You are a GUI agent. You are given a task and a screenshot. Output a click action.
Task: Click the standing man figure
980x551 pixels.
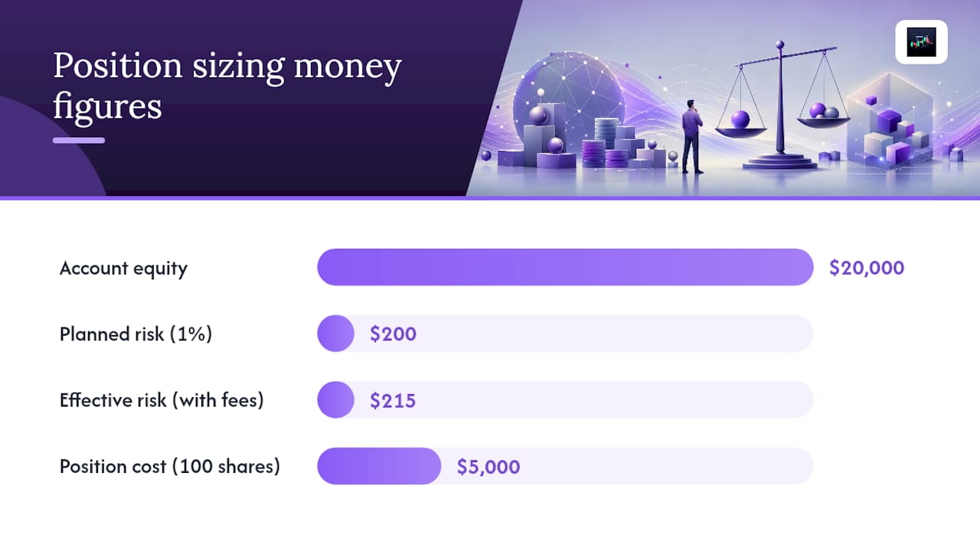[692, 136]
